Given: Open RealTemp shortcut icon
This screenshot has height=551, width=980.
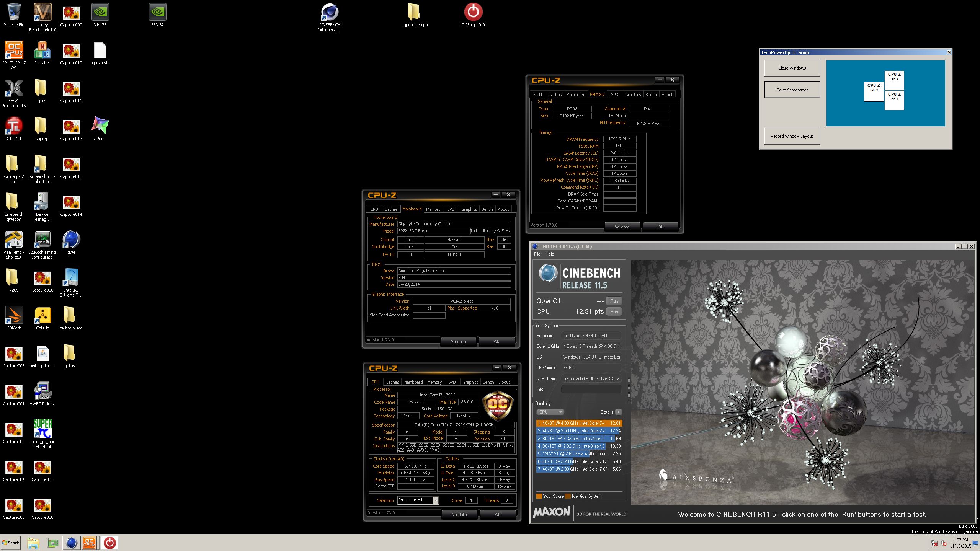Looking at the screenshot, I should pyautogui.click(x=14, y=245).
